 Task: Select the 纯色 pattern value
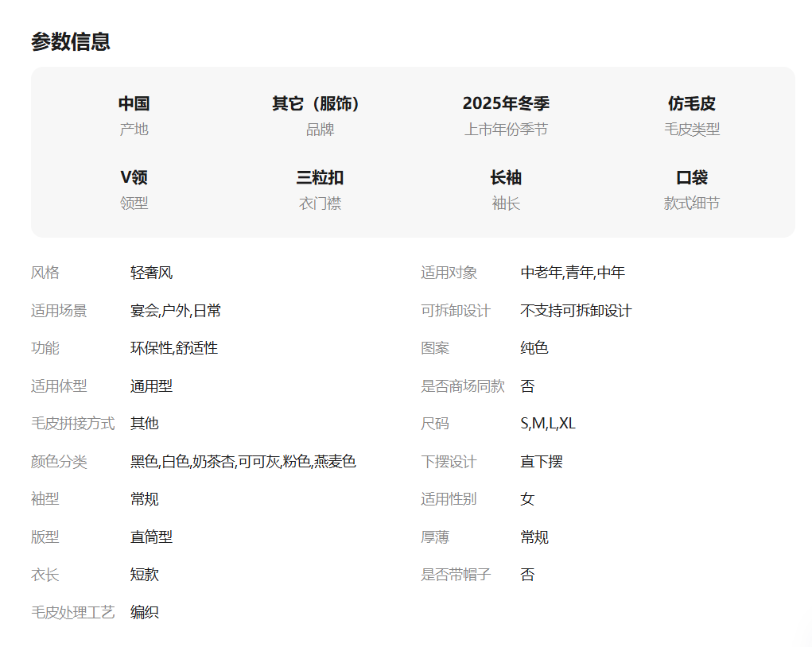coord(534,348)
